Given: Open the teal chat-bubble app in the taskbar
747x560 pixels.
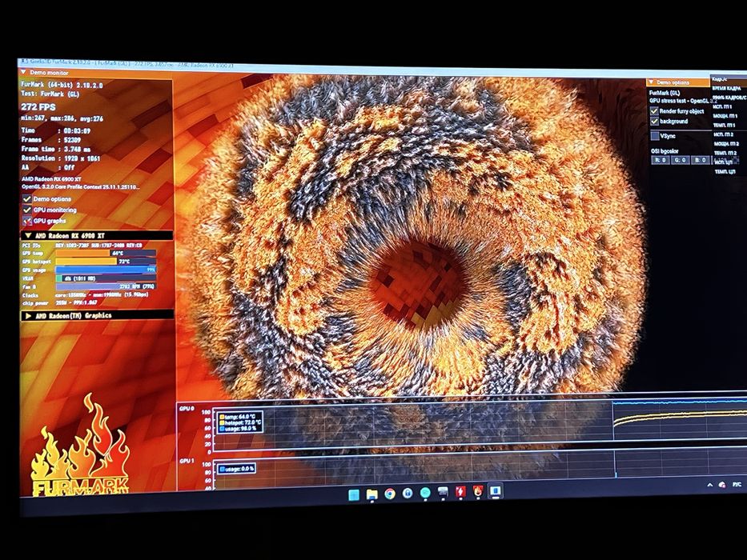Looking at the screenshot, I should click(425, 493).
